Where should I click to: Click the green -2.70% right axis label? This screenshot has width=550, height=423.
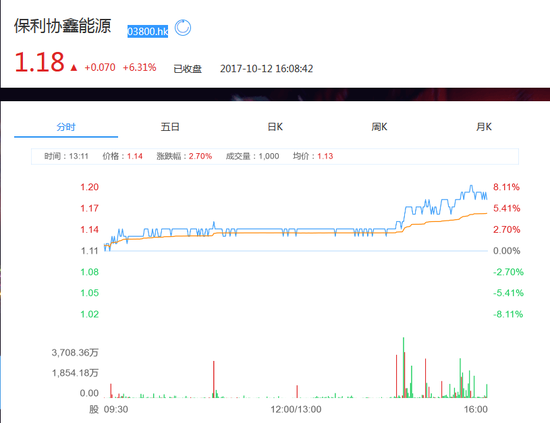[508, 272]
